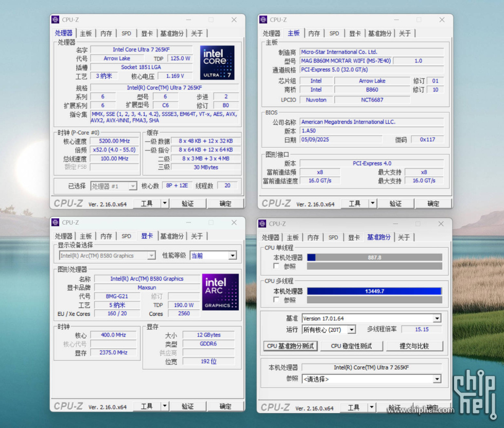Open 工具 dropdown arrow in mainboard window
The image size is (504, 428).
point(373,203)
